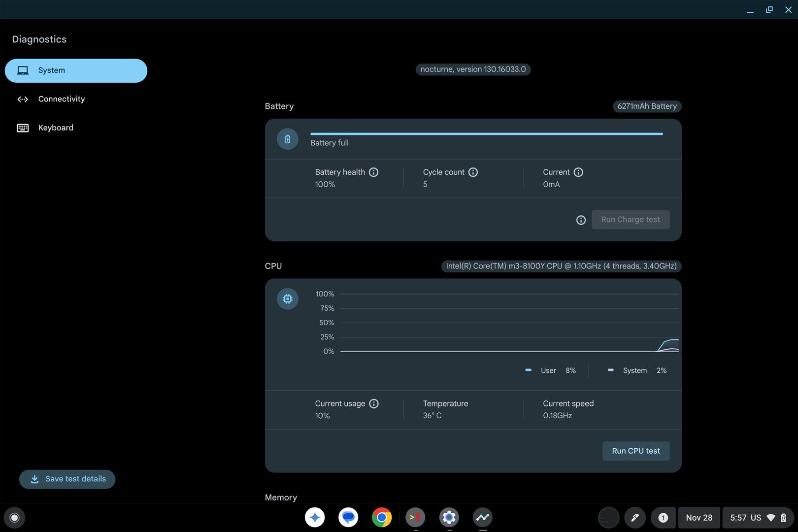The width and height of the screenshot is (798, 532).
Task: Click info icon beside Run Charge test
Action: tap(581, 220)
